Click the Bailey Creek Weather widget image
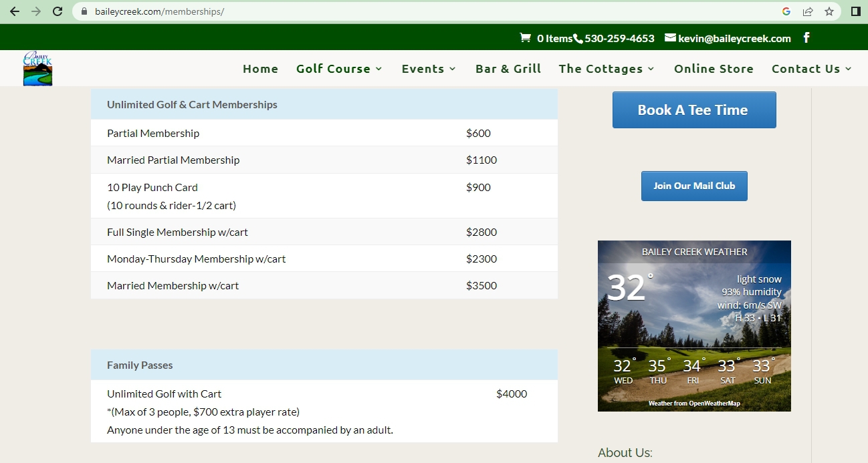The height and width of the screenshot is (463, 868). [694, 326]
